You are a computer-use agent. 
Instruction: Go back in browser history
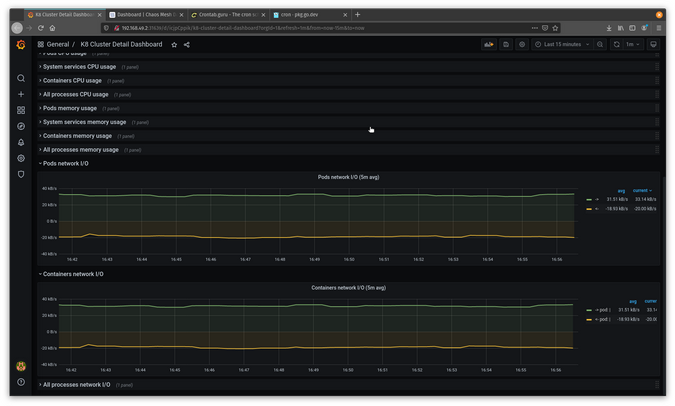coord(17,28)
